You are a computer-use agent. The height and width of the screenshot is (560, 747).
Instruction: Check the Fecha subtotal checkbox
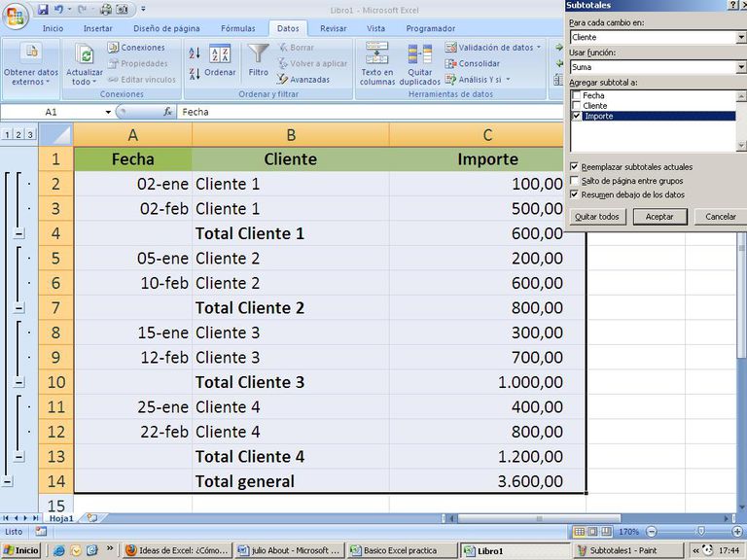tap(577, 95)
